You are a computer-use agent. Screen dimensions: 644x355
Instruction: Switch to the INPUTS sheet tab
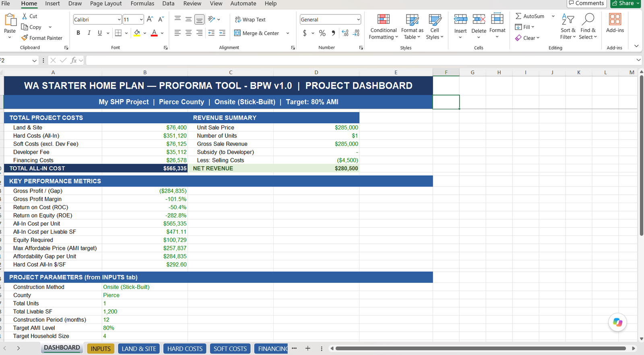[x=101, y=349]
